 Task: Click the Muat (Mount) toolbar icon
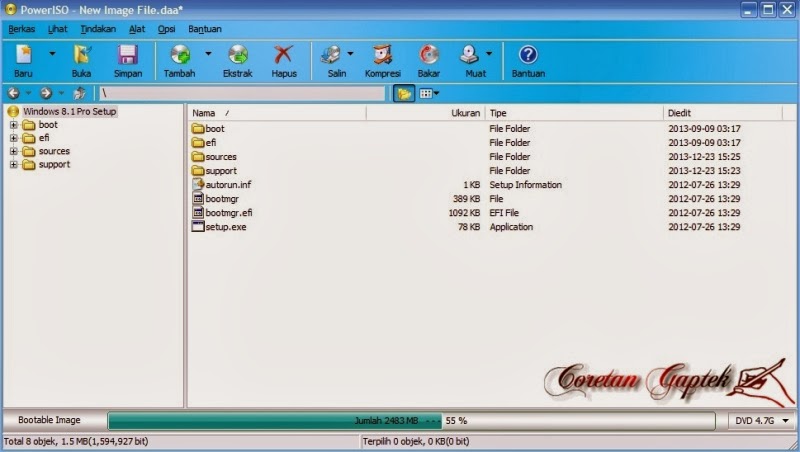pyautogui.click(x=469, y=55)
